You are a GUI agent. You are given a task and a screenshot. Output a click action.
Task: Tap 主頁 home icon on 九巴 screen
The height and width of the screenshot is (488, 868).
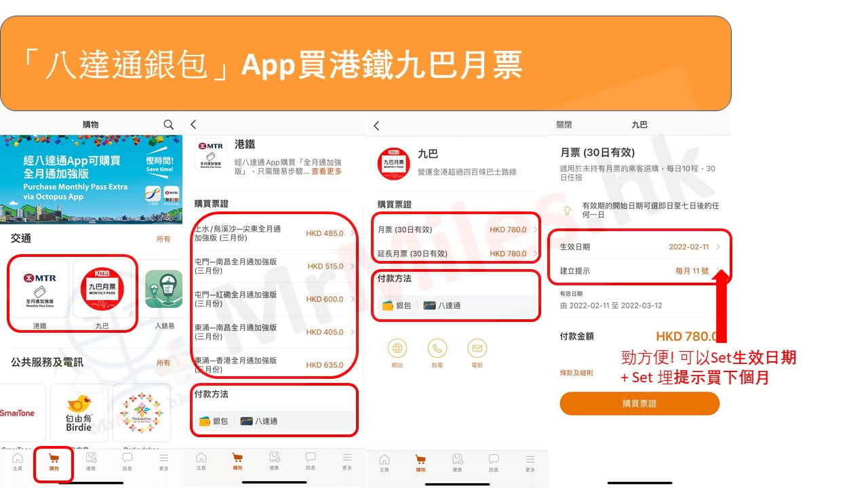point(384,463)
